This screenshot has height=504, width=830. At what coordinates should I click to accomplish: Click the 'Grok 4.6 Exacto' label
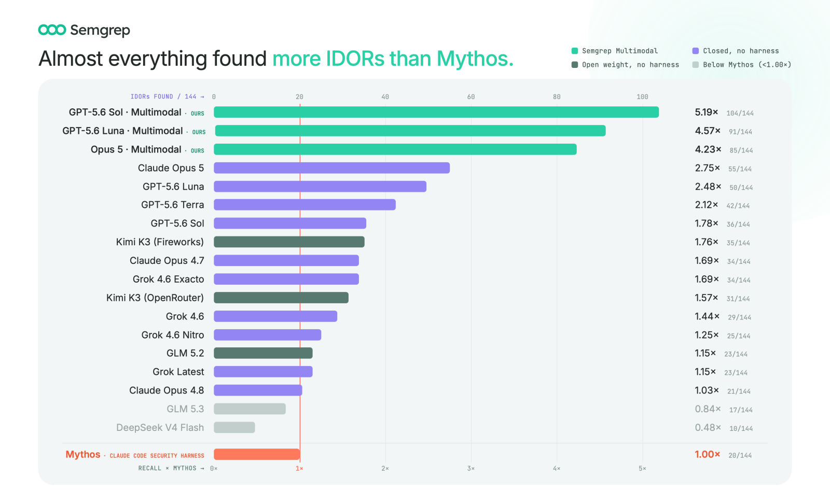click(x=169, y=279)
